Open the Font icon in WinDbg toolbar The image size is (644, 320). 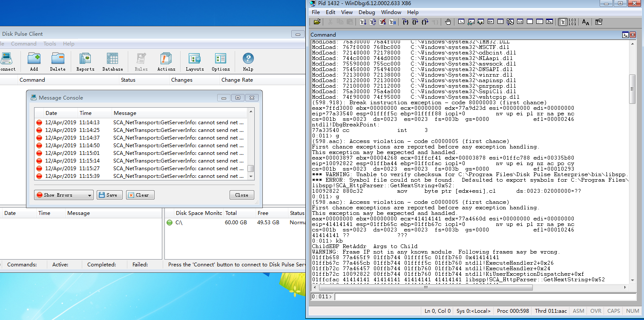[586, 22]
